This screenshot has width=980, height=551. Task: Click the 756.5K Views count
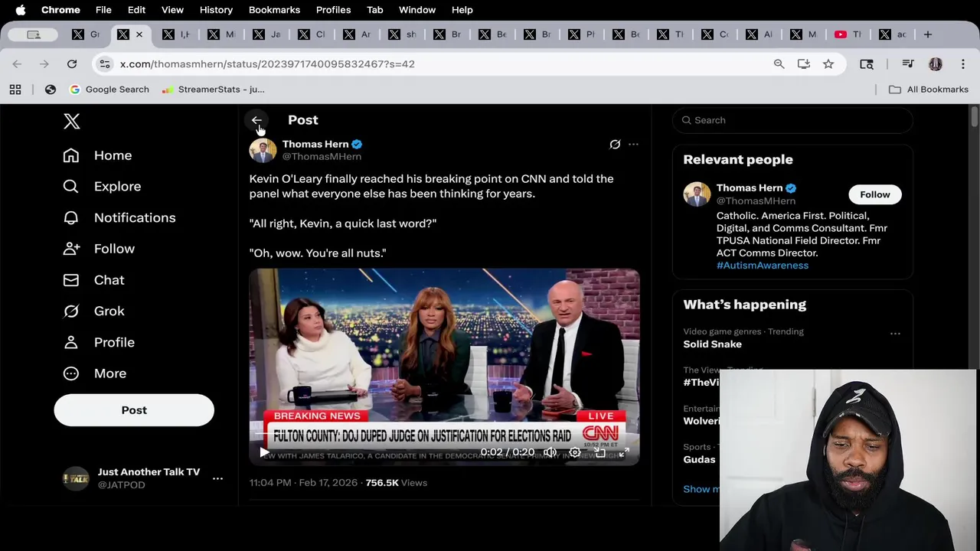point(397,483)
